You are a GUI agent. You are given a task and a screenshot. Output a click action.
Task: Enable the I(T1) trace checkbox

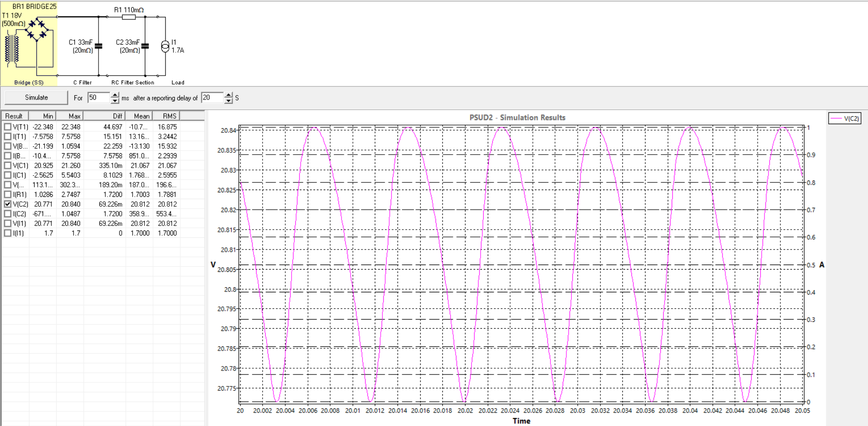(x=8, y=136)
